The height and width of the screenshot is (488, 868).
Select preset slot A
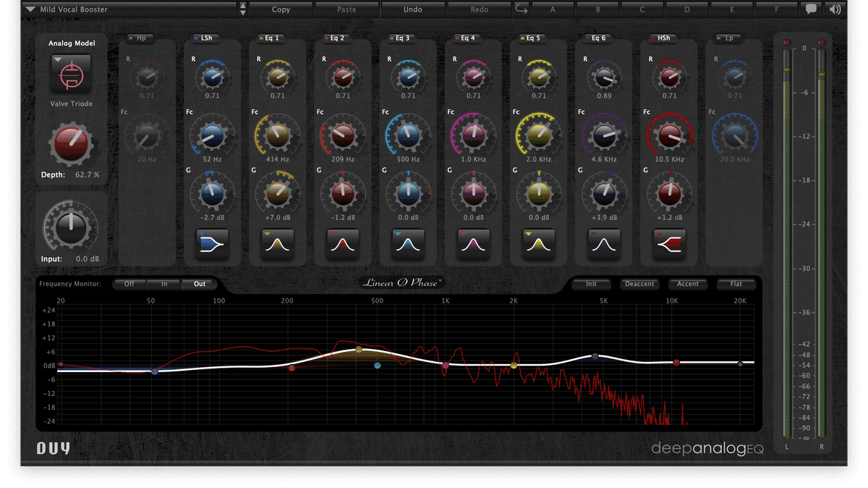pyautogui.click(x=552, y=9)
